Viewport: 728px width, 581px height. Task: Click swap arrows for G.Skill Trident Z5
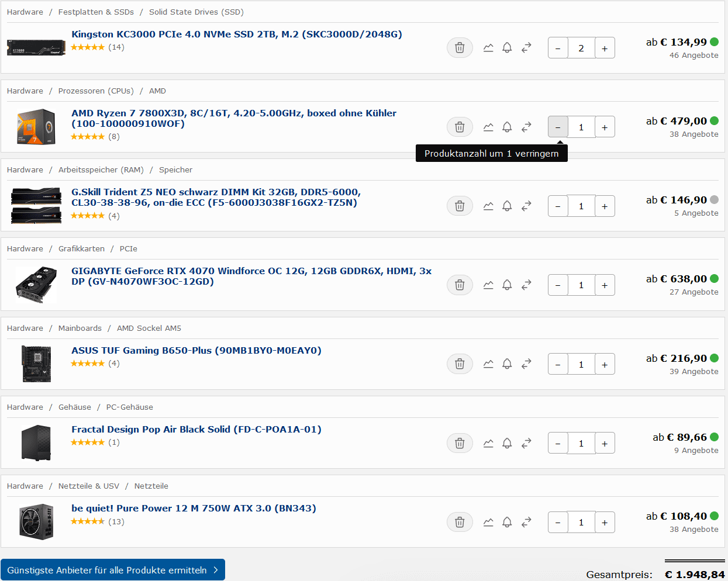click(x=526, y=206)
